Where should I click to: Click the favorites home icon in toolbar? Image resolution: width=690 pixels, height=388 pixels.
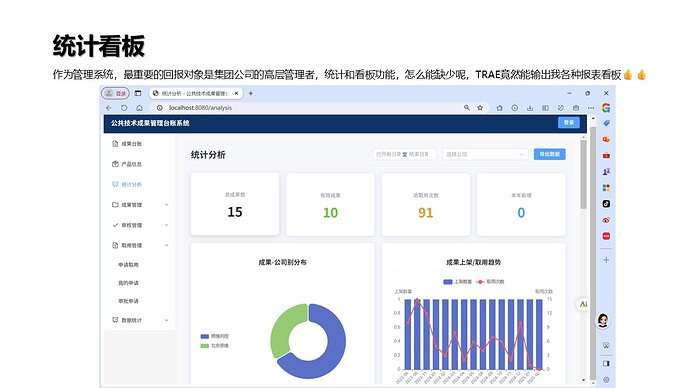(x=499, y=108)
